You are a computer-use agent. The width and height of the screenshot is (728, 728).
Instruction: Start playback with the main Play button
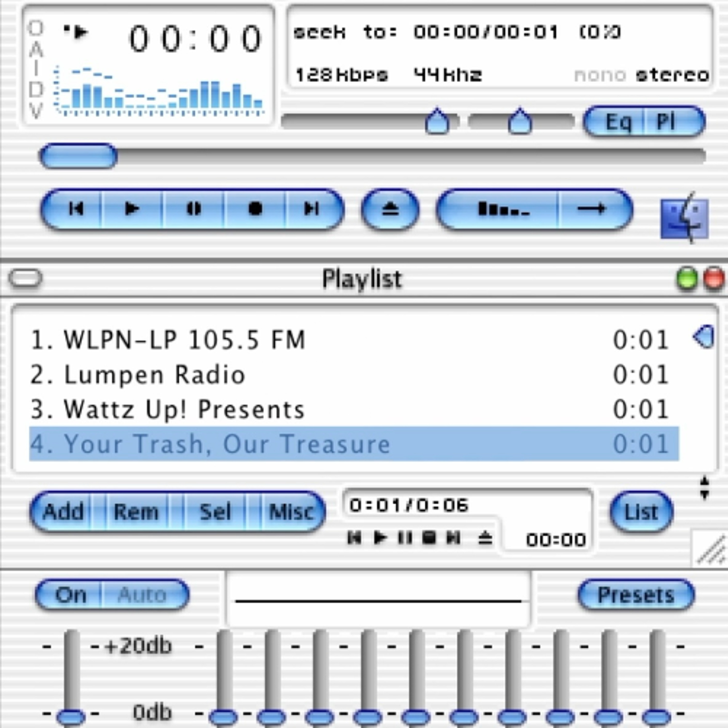[132, 209]
